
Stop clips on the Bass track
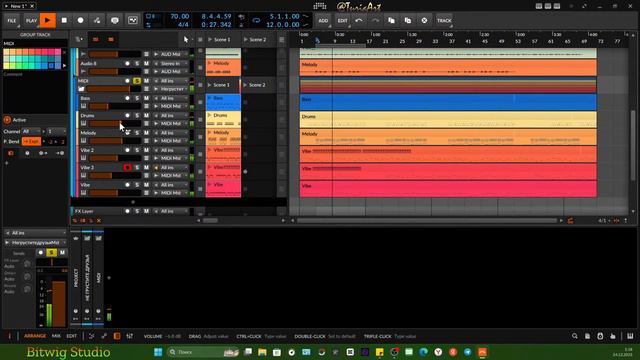click(x=200, y=102)
